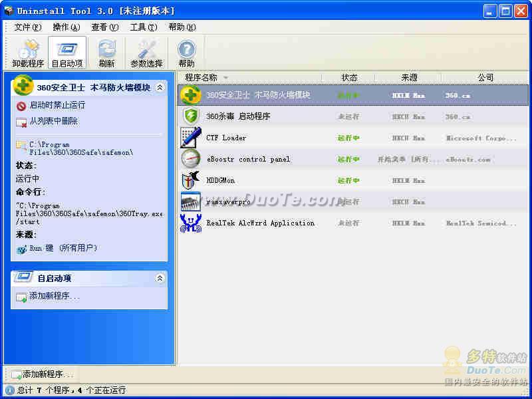Click the 自启动项 panel header icon

tap(23, 277)
